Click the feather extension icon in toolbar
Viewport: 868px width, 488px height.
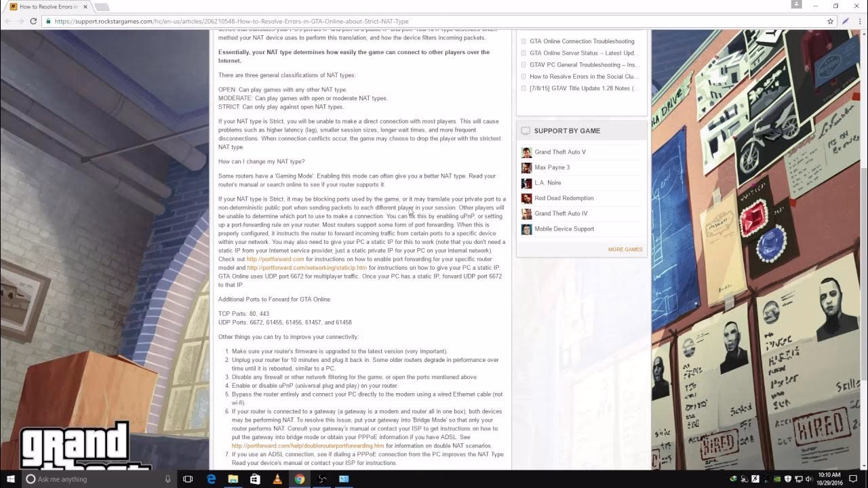[x=846, y=21]
